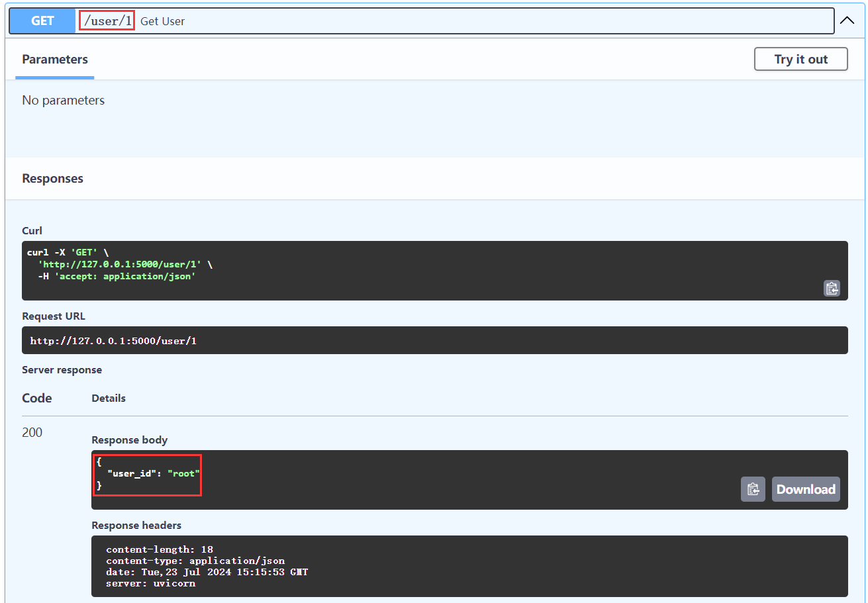Screen dimensions: 868x603
Task: Click the Request URL text box
Action: coord(434,341)
